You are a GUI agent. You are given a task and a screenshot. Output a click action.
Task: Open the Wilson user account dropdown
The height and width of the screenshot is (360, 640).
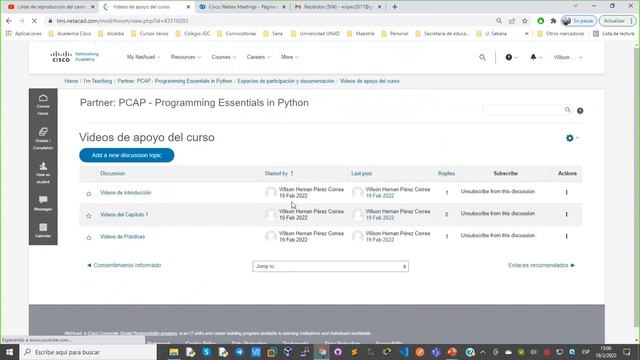pyautogui.click(x=568, y=58)
